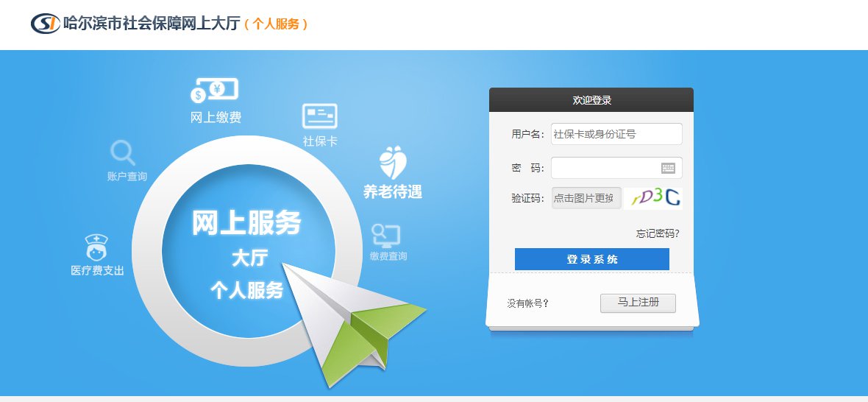Viewport: 868px width, 402px height.
Task: Click the 网上服务 center circle text
Action: click(x=246, y=222)
